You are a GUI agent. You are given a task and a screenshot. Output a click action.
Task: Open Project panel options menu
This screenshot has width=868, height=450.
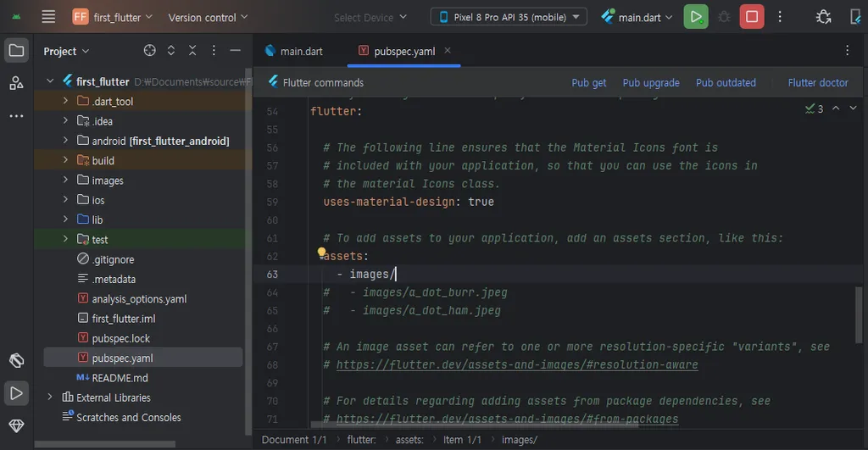[214, 50]
